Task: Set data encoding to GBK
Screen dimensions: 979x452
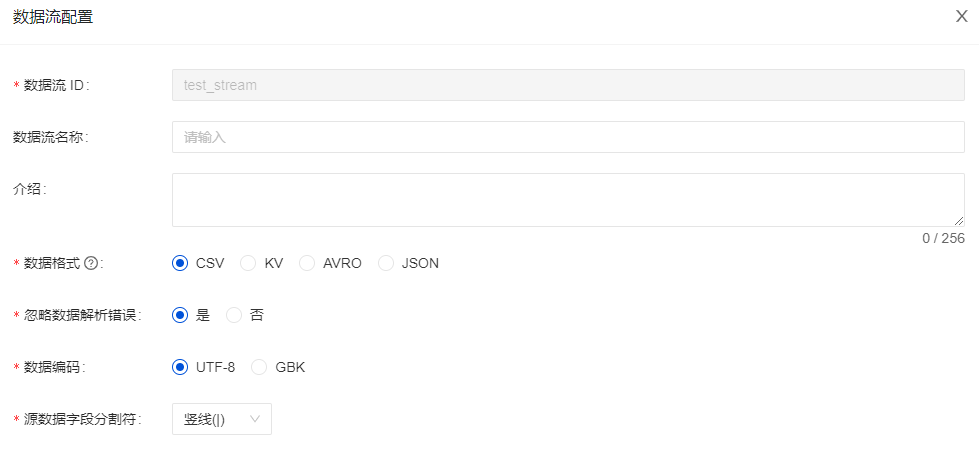Action: pyautogui.click(x=259, y=367)
